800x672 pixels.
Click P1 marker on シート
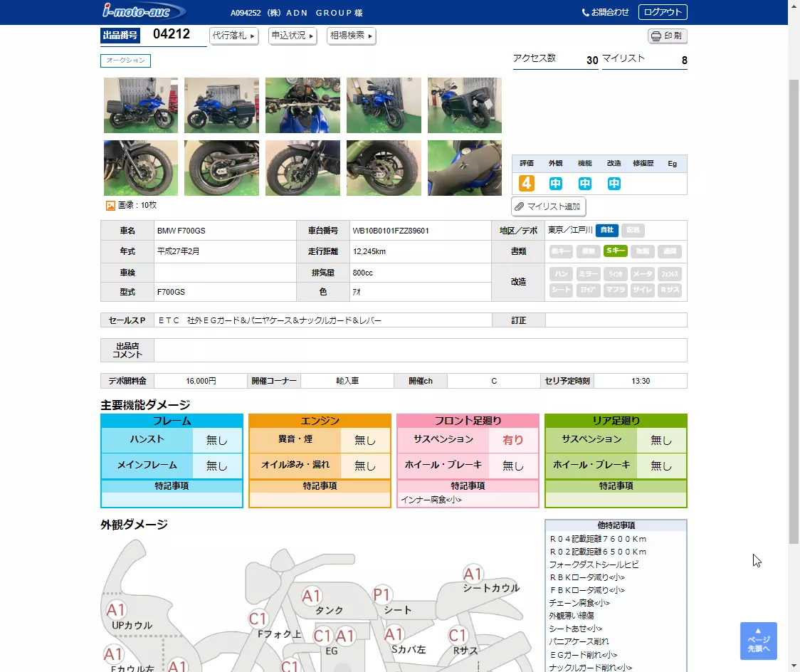coord(381,594)
